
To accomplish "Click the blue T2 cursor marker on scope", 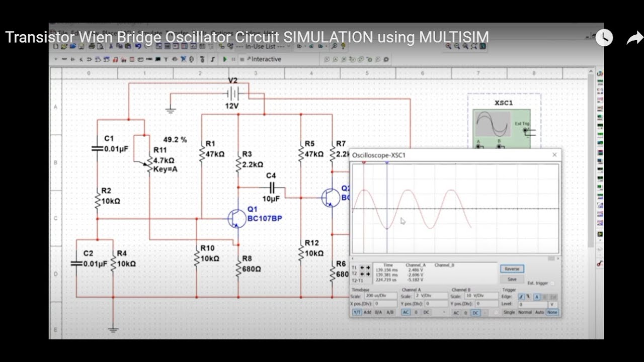I will point(387,163).
